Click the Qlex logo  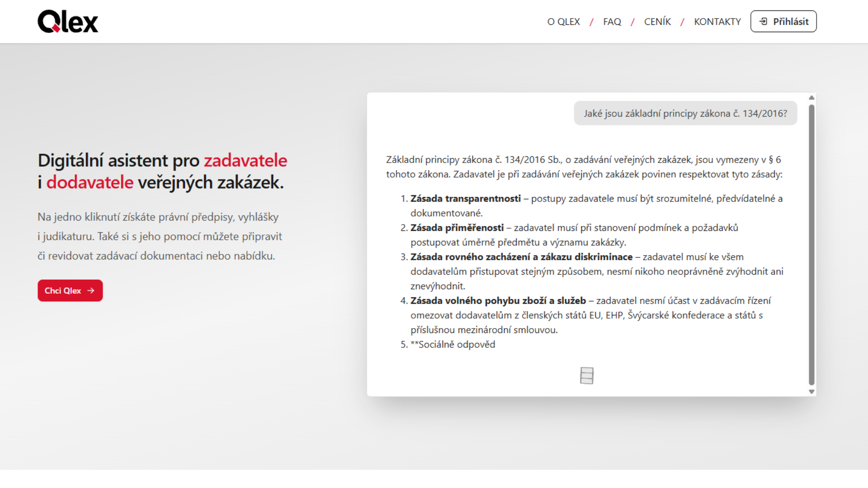click(x=68, y=21)
